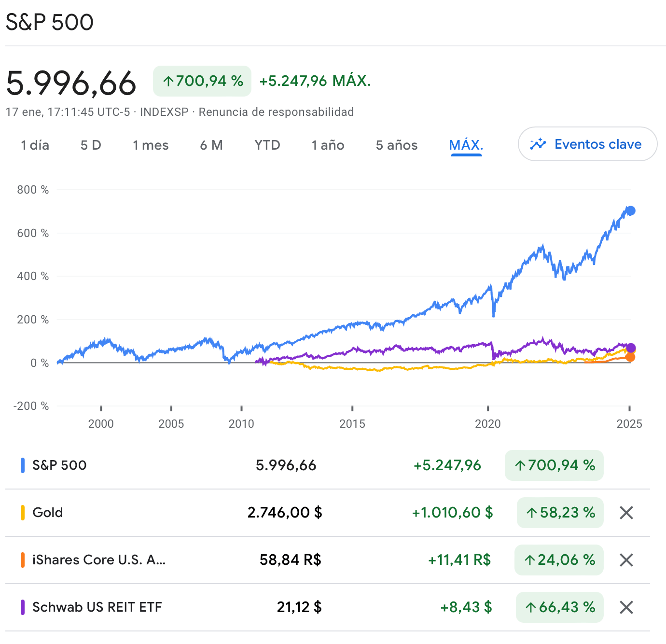Switch to the 6 M range
The image size is (666, 644).
pyautogui.click(x=211, y=145)
